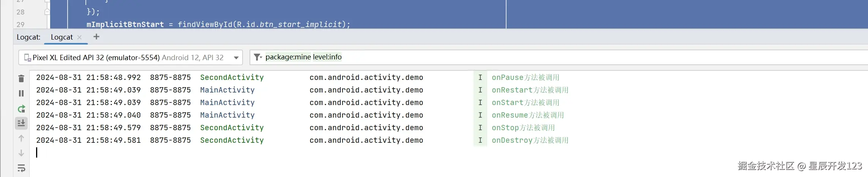
Task: Toggle scroll to the end
Action: (x=21, y=123)
